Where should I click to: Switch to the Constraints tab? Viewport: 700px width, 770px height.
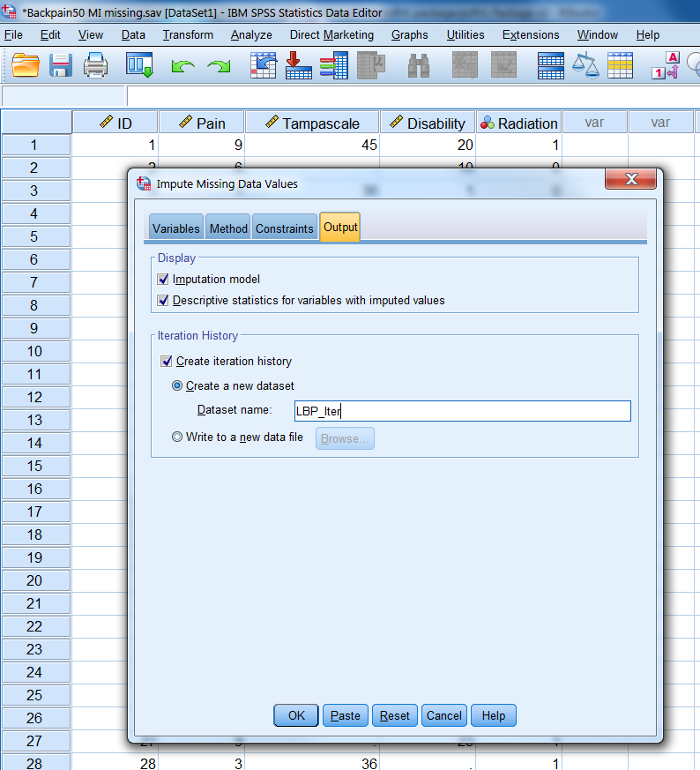click(284, 228)
